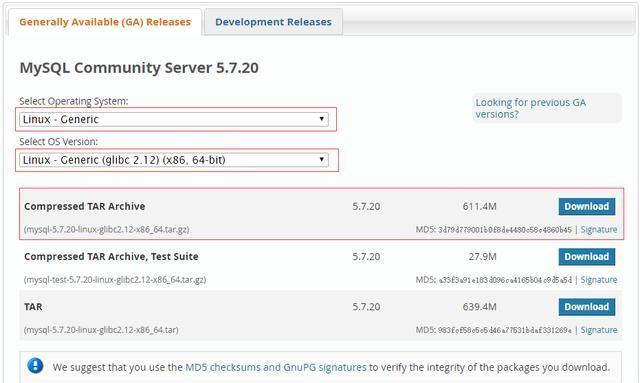640x383 pixels.
Task: Open the Select OS Version dropdown
Action: point(174,160)
